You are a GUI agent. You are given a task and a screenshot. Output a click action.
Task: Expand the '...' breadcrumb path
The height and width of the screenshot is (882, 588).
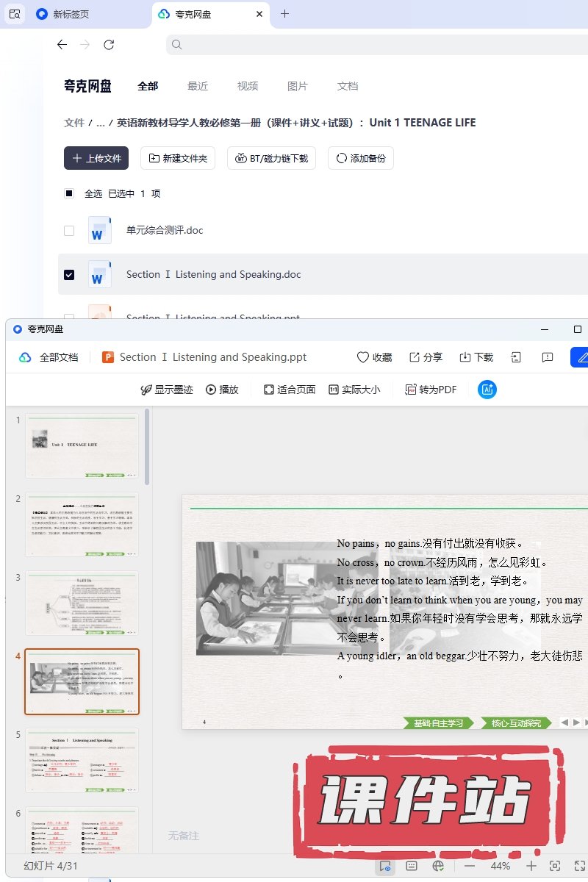tap(101, 123)
